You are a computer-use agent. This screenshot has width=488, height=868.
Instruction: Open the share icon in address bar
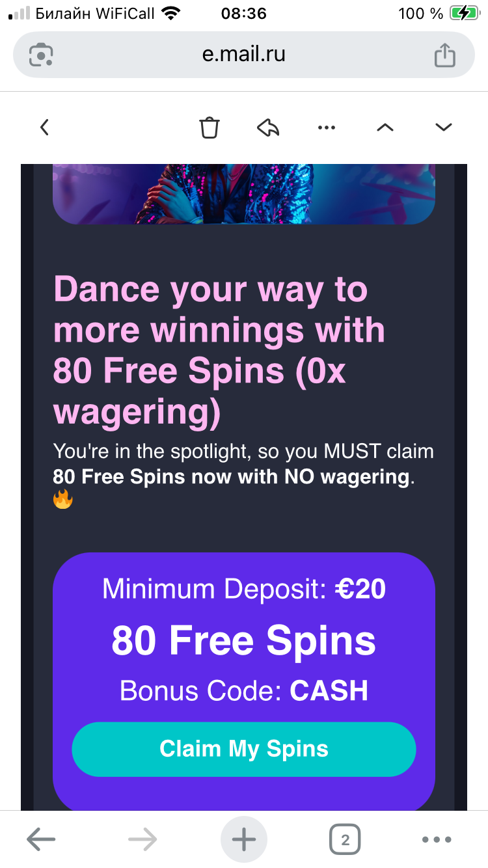445,54
